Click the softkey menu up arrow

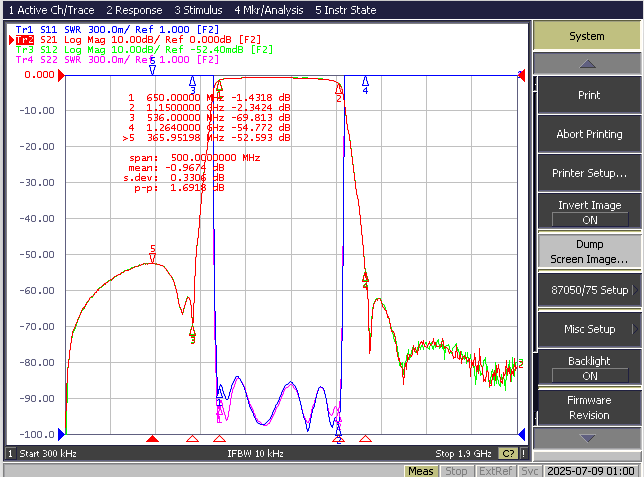pos(587,64)
